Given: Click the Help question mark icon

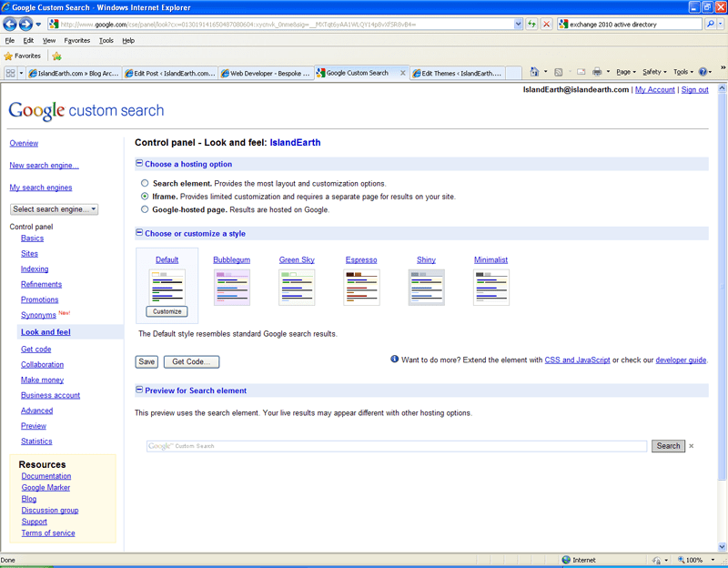Looking at the screenshot, I should coord(704,72).
